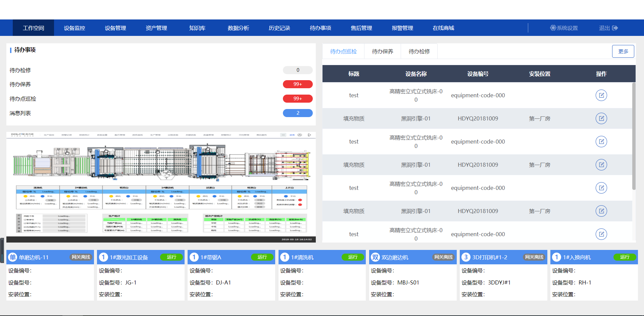Open the 待办保养 list entry
Viewport: 644px width, 316px height.
click(20, 84)
